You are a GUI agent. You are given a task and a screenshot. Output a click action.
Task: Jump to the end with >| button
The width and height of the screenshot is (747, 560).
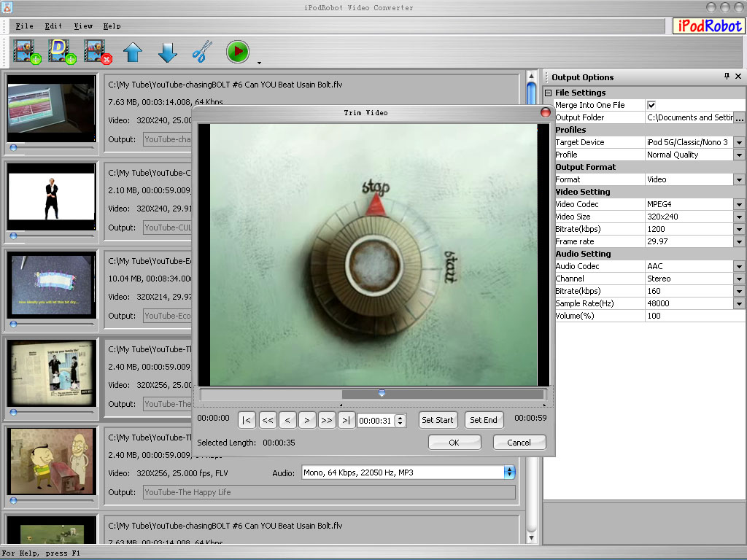tap(346, 420)
